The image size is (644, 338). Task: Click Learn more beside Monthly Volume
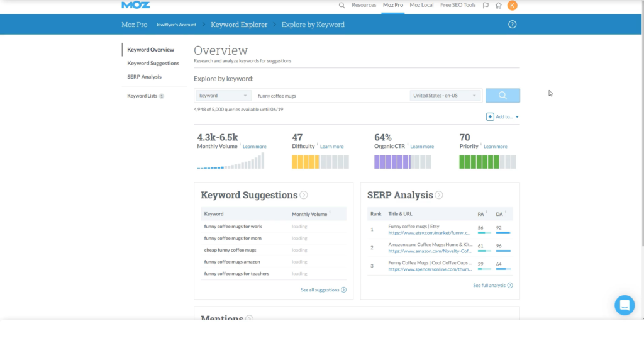tap(254, 147)
